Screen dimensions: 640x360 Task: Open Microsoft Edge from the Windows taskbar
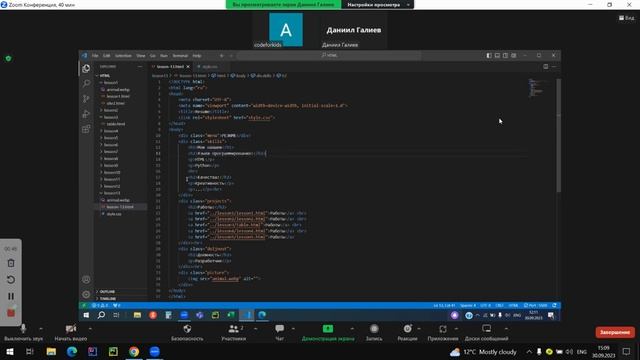click(x=72, y=351)
